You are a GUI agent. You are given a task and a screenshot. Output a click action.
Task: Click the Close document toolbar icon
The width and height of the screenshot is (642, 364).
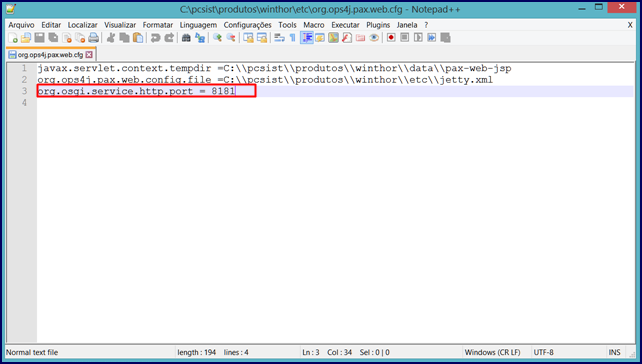pos(67,38)
